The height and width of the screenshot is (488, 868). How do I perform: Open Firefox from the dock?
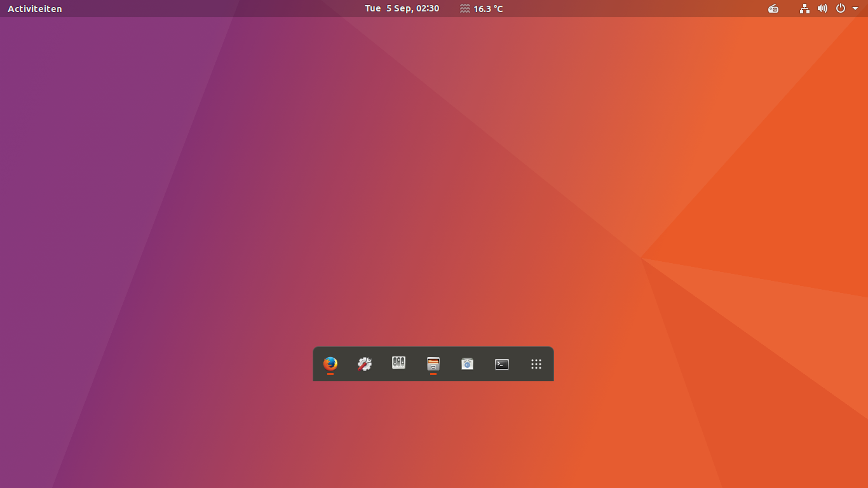[330, 363]
